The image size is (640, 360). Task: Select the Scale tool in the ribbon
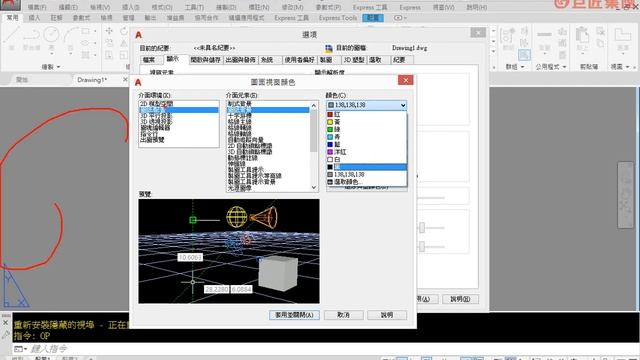124,55
